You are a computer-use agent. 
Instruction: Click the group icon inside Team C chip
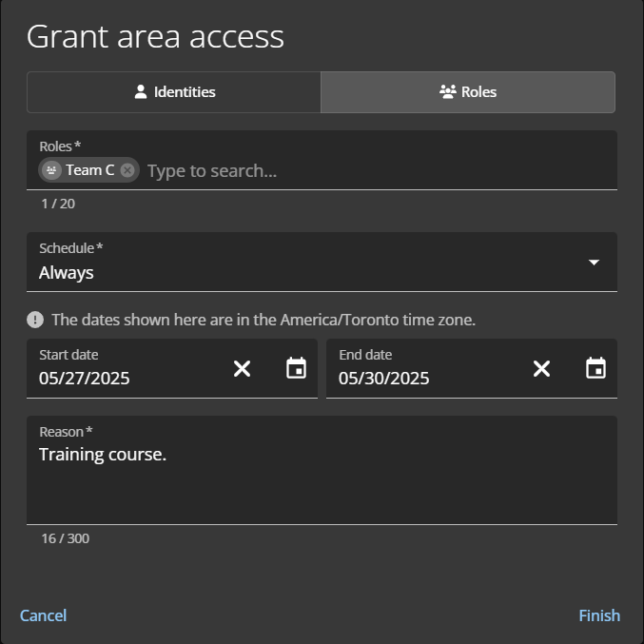click(x=52, y=170)
